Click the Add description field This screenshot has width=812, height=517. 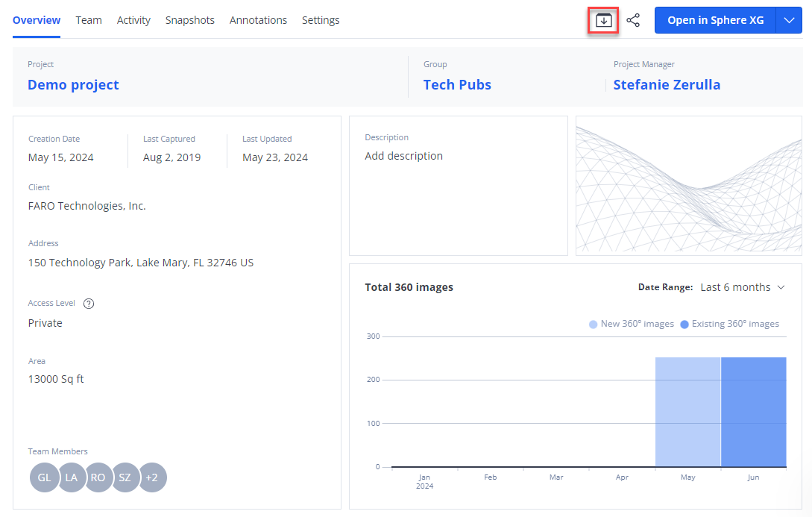(403, 156)
